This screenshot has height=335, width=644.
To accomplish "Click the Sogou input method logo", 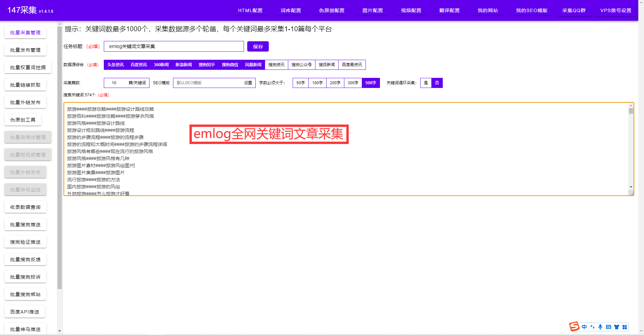I will pos(574,326).
